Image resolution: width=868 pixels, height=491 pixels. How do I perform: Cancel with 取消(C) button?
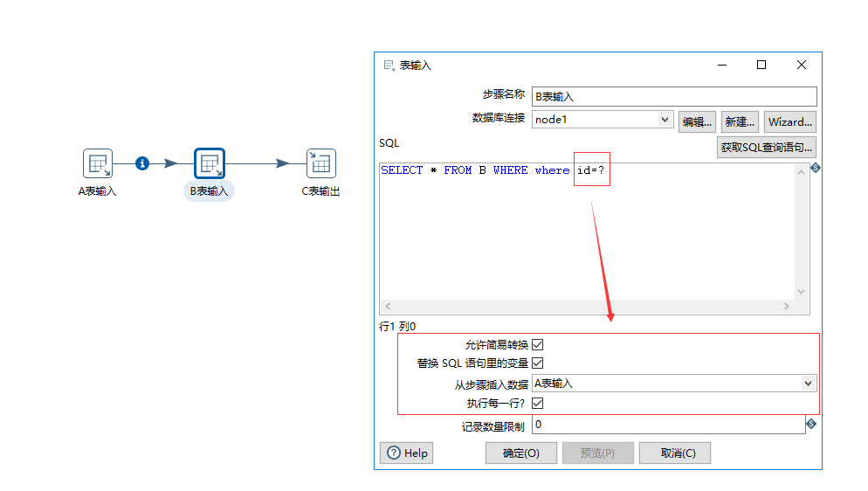point(675,453)
